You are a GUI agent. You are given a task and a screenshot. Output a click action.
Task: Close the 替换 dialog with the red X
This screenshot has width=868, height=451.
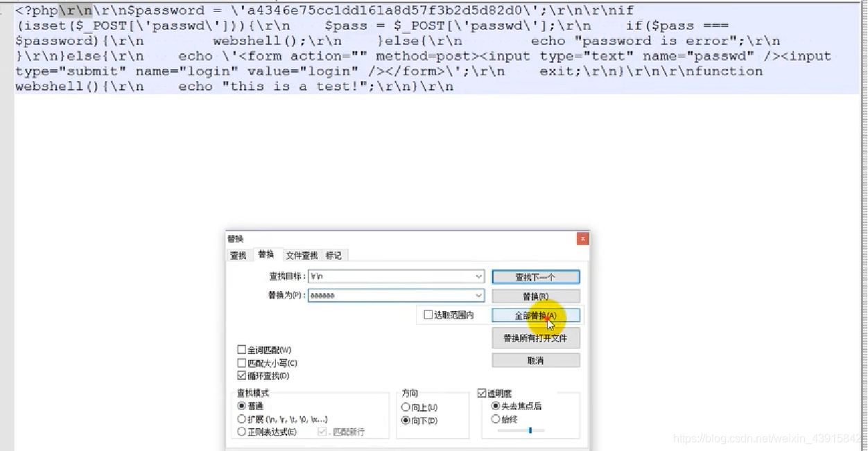tap(582, 238)
